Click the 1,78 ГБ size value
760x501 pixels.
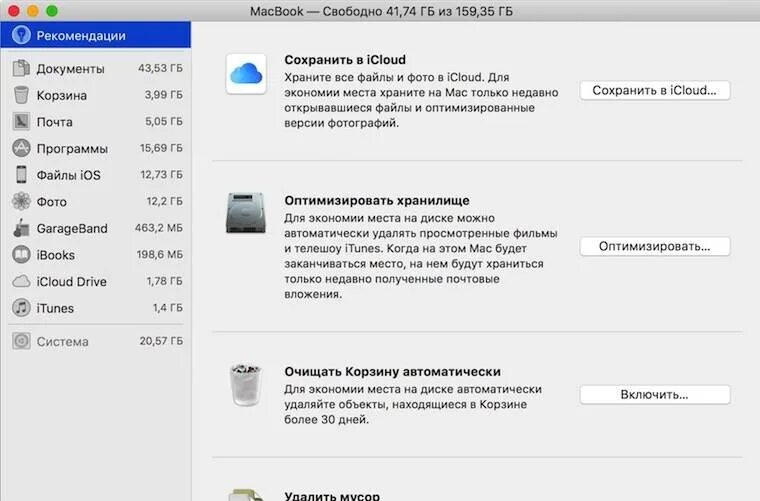(165, 281)
